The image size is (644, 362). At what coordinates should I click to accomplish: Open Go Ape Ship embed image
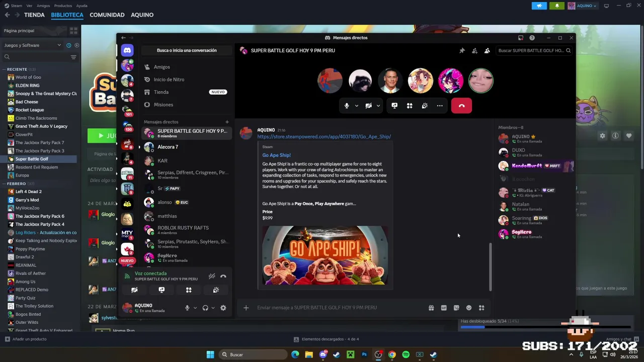(325, 255)
